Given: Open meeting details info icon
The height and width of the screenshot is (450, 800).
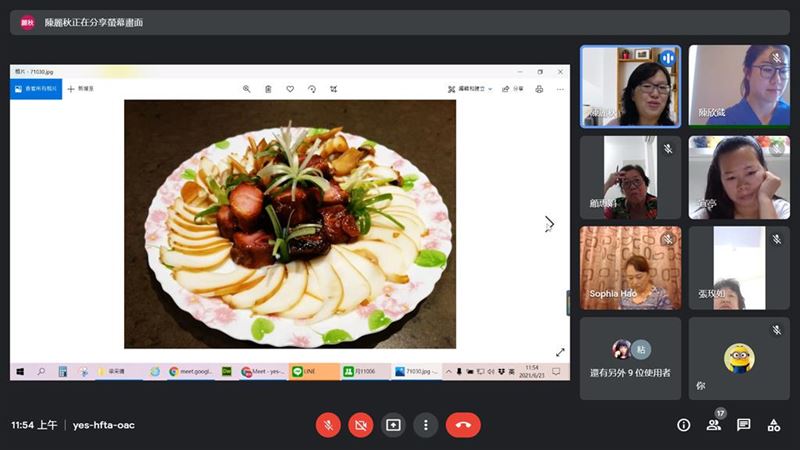Looking at the screenshot, I should coord(684,425).
